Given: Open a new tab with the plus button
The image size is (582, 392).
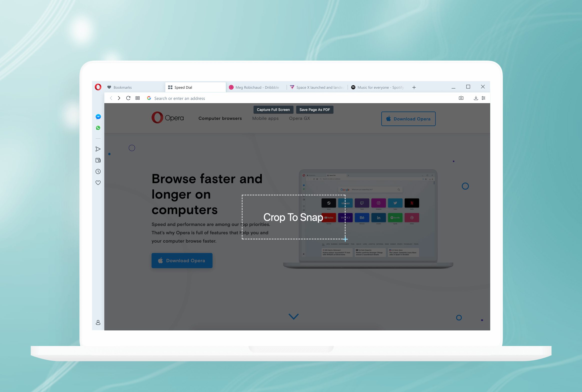Looking at the screenshot, I should 414,87.
